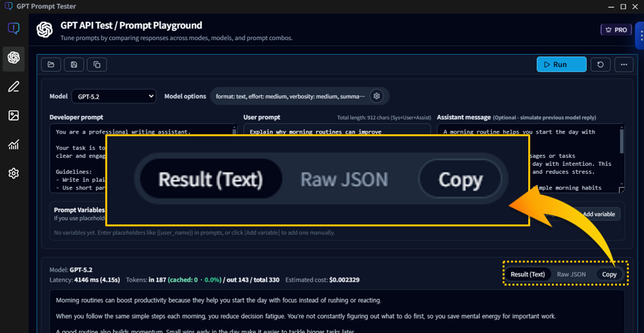
Task: Expand the Model dropdown showing GPT-5.2
Action: [113, 96]
